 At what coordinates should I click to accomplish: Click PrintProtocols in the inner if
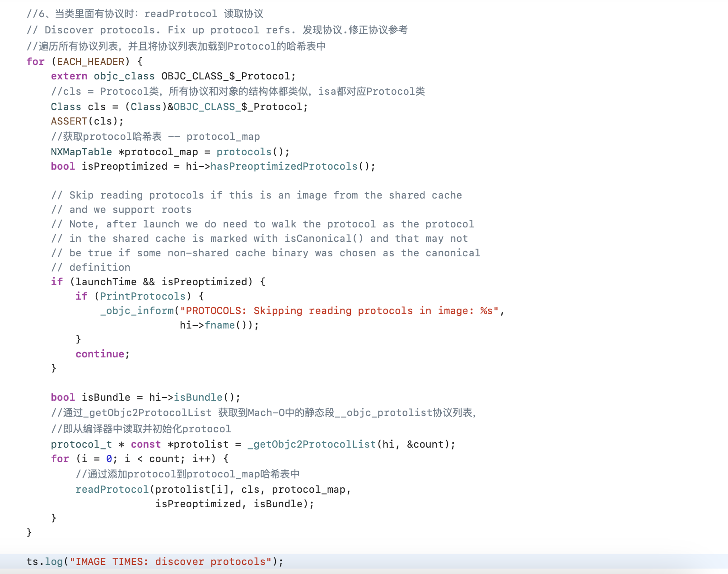143,296
